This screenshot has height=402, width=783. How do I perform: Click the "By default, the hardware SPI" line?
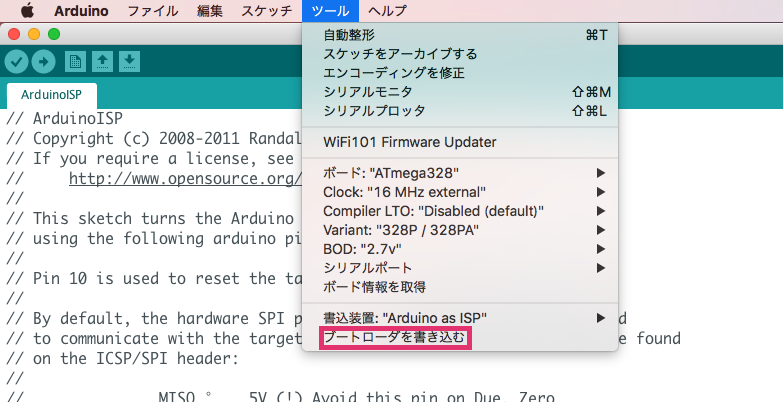tap(154, 319)
